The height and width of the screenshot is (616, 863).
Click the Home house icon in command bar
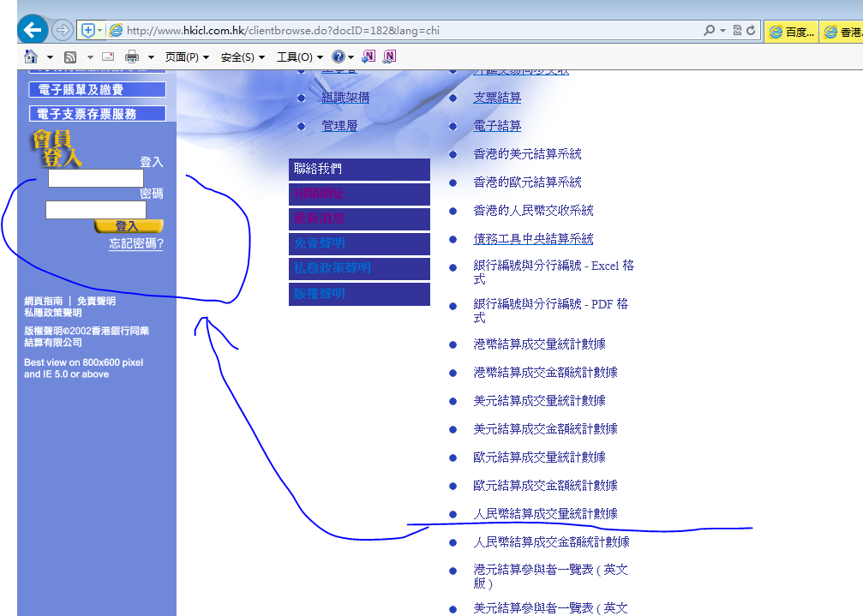point(31,56)
